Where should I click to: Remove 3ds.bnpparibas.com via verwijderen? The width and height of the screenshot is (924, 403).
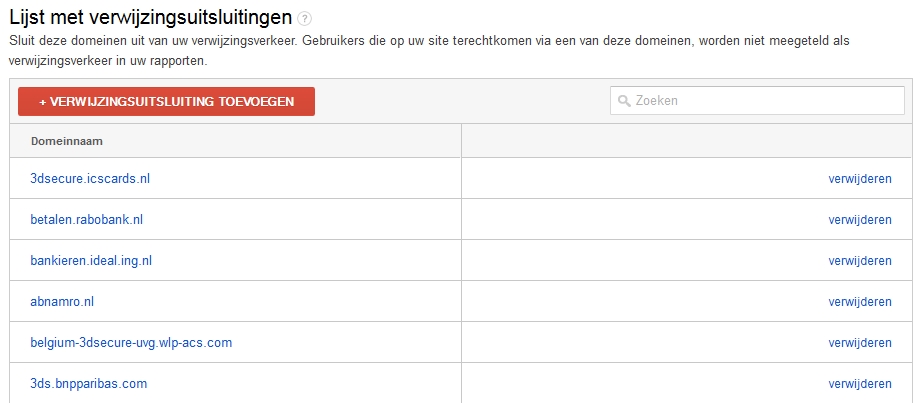coord(860,384)
